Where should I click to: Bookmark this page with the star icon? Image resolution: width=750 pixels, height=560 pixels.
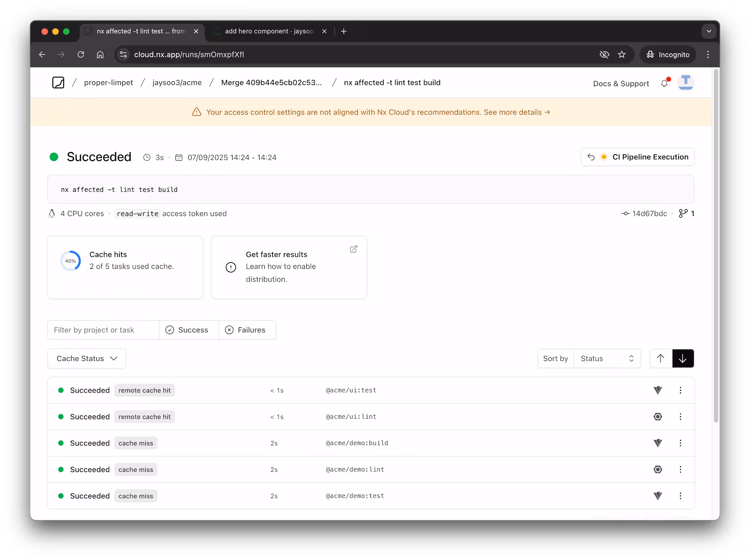622,55
